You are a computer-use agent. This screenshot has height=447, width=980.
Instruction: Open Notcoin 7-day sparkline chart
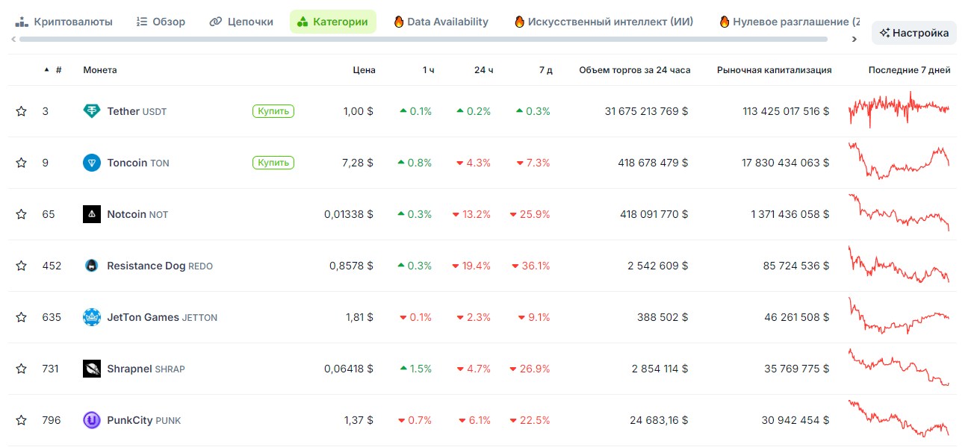pos(899,212)
